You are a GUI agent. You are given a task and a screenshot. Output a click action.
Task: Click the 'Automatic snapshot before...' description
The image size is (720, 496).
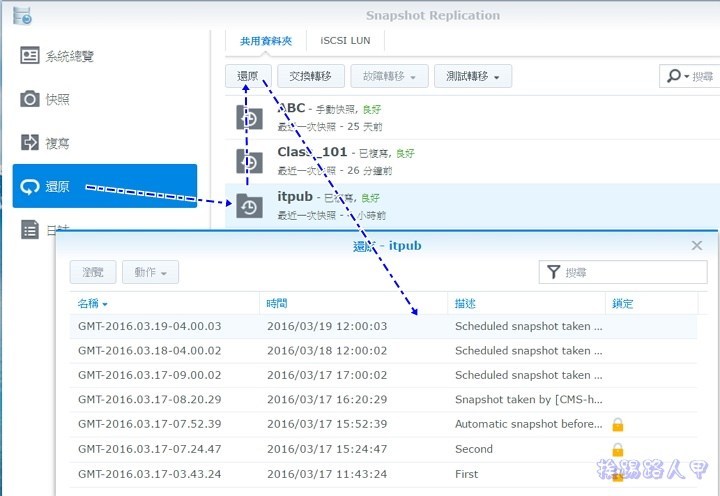click(529, 424)
